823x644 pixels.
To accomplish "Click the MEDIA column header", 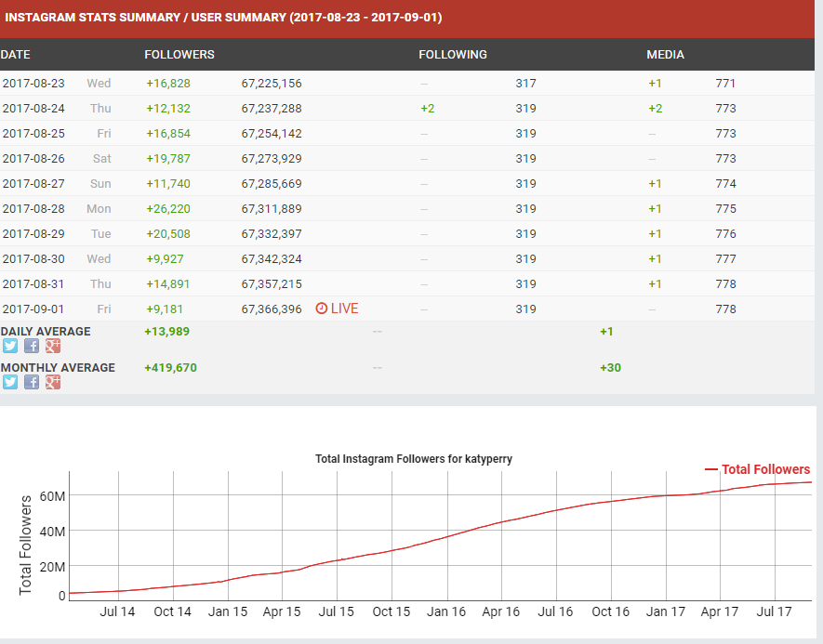I will point(665,55).
